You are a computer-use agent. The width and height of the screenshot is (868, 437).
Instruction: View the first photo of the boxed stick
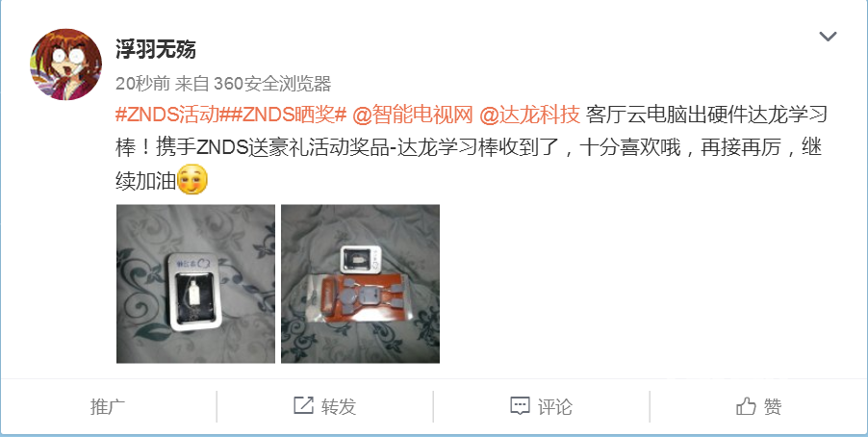tap(195, 284)
